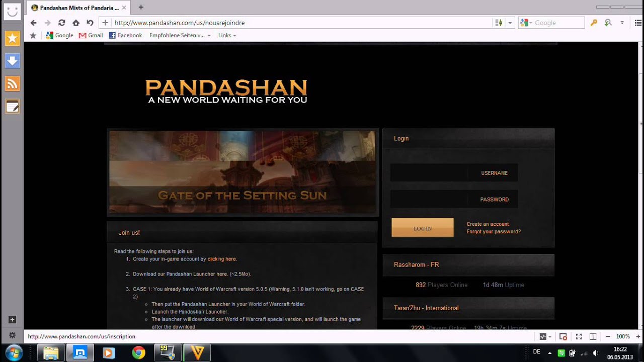The image size is (644, 362).
Task: Expand the Empfohlene Seiten bookmark folder
Action: click(x=180, y=35)
